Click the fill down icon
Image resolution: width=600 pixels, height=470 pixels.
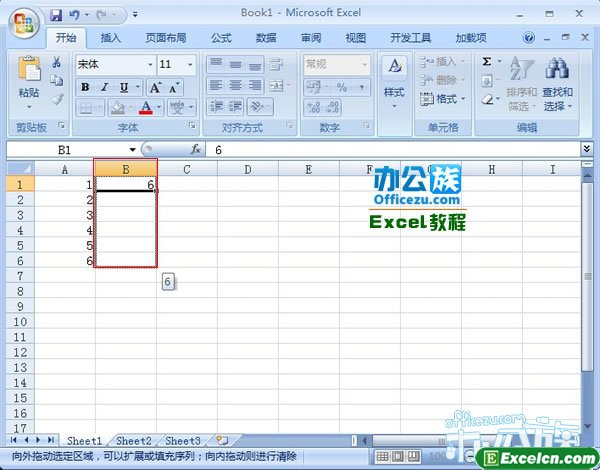tap(487, 81)
